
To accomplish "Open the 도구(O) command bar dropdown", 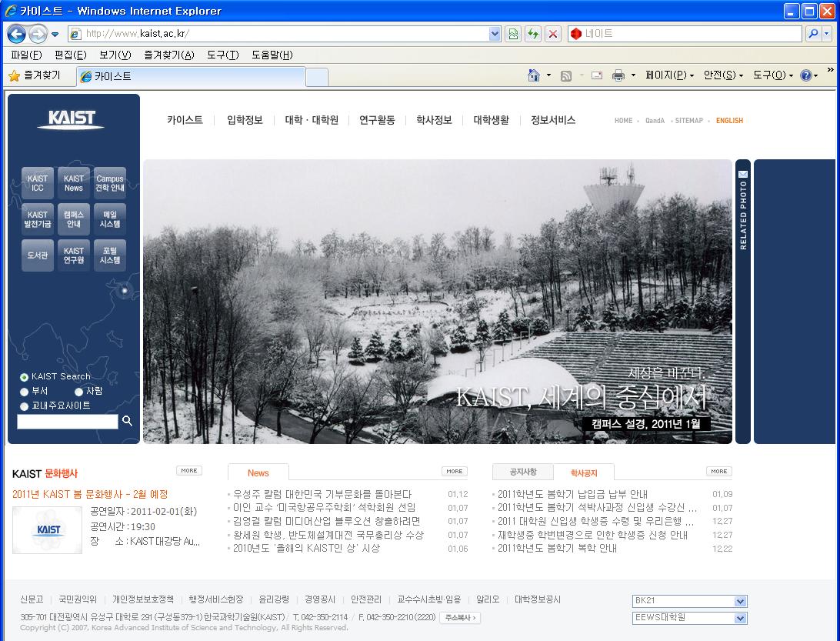I will tap(772, 75).
